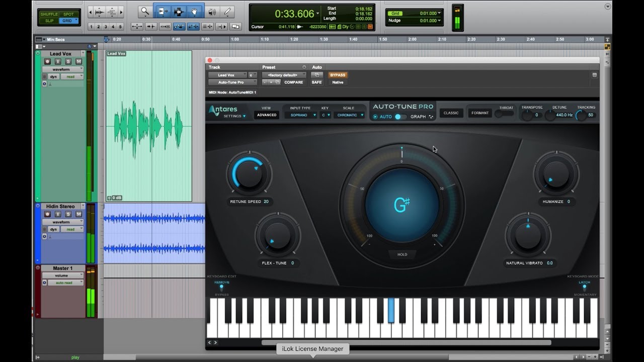Click keyboard scroll right arrow
The image size is (644, 362).
215,342
